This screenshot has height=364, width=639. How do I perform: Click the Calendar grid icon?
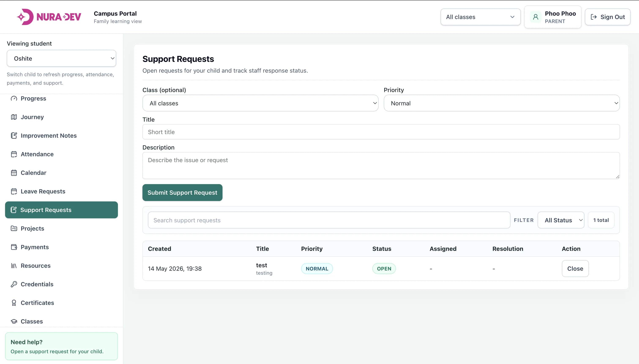[14, 173]
